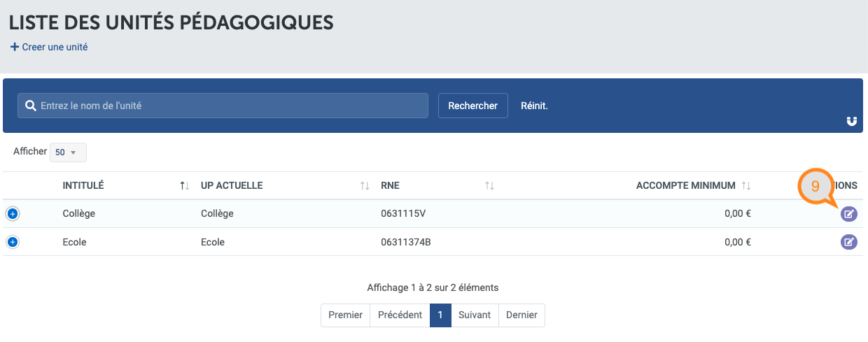The image size is (868, 342).
Task: Click the edit icon for Ecole row
Action: (848, 242)
